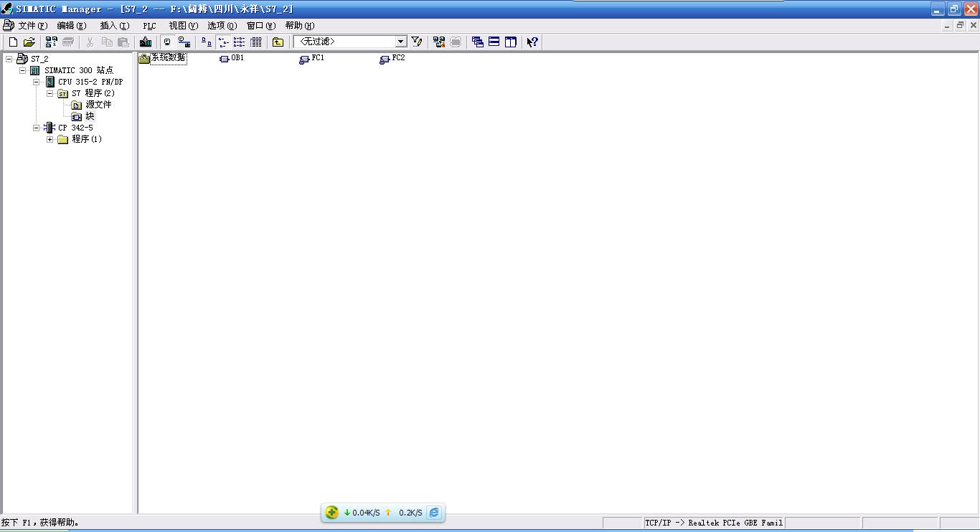Switch to Details view mode
Screen dimensions: 980x532
point(255,42)
